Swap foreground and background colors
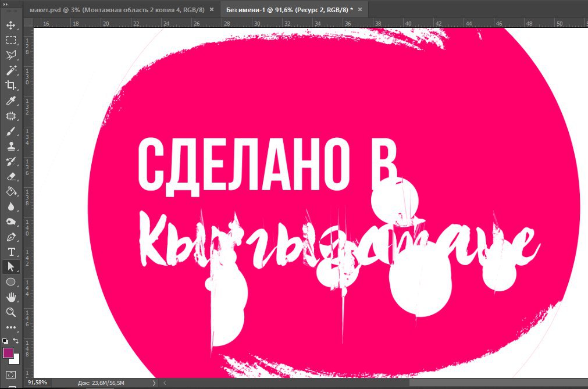 tap(16, 341)
